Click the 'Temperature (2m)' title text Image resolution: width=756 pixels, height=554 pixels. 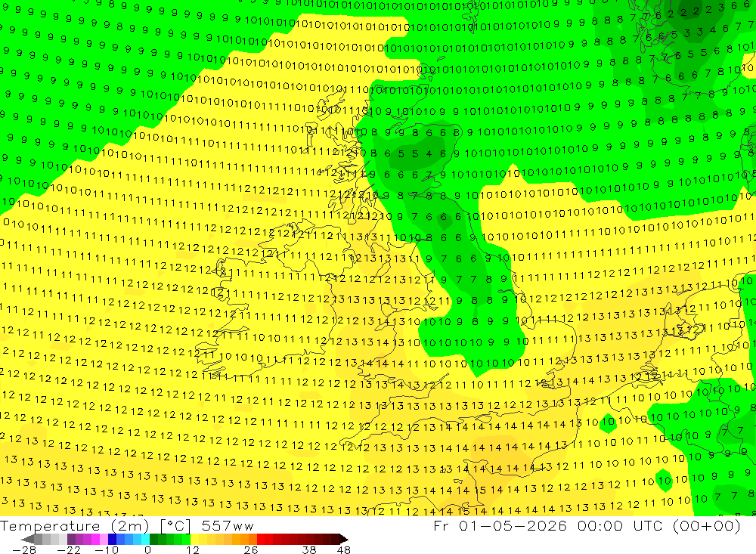tap(75, 526)
